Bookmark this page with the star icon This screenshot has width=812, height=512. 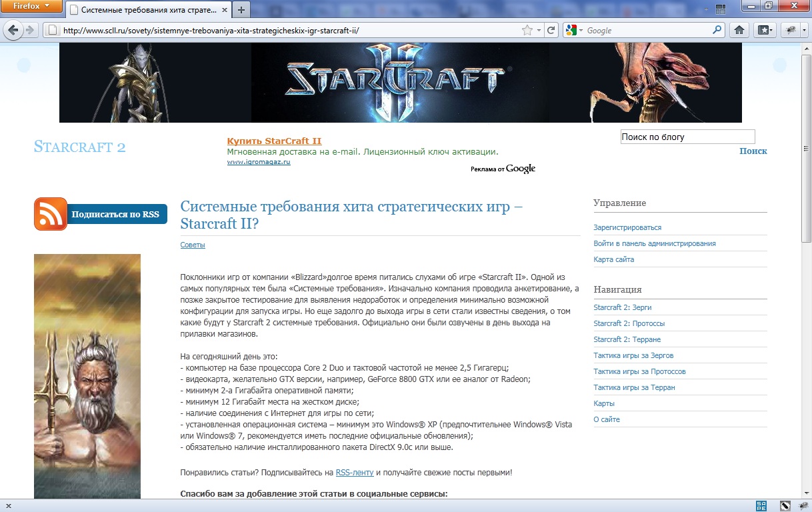[x=527, y=30]
